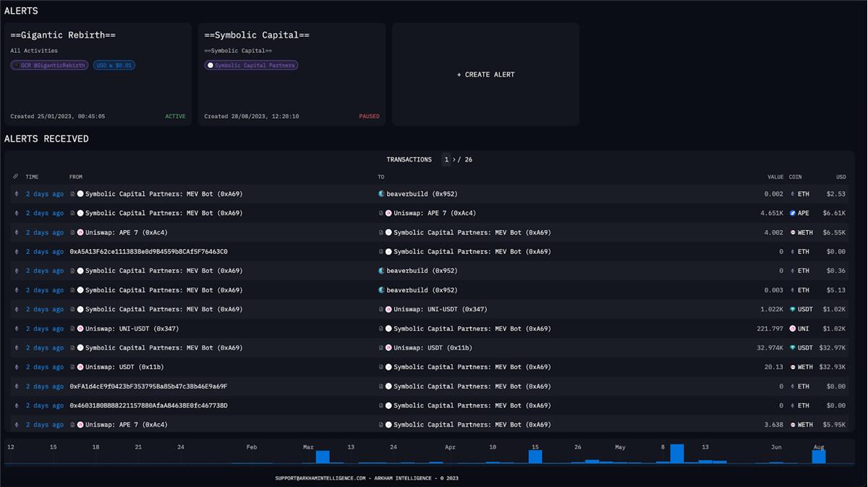This screenshot has width=868, height=487.
Task: Select the Symbolic Capital Partners tag
Action: tap(251, 65)
